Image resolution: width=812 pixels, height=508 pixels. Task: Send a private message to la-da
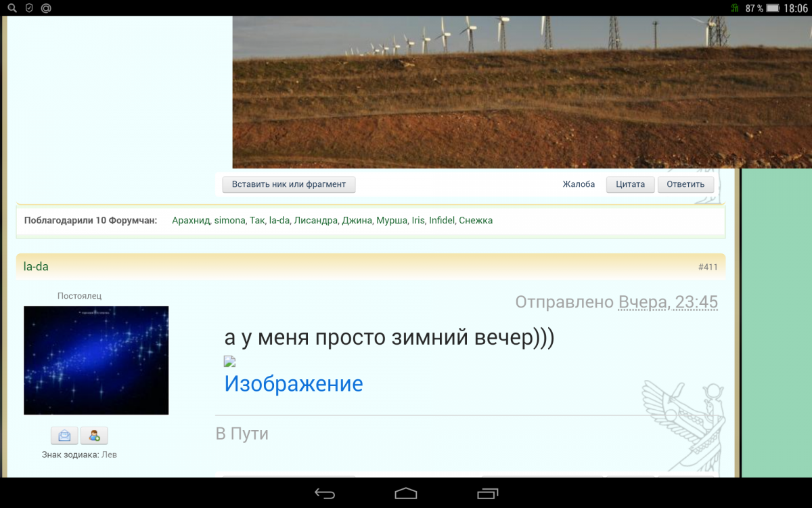point(64,436)
